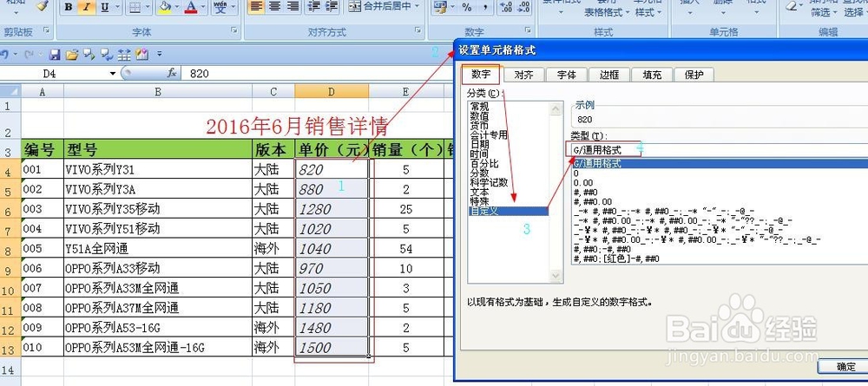Open the Name Box dropdown arrow

pos(113,74)
